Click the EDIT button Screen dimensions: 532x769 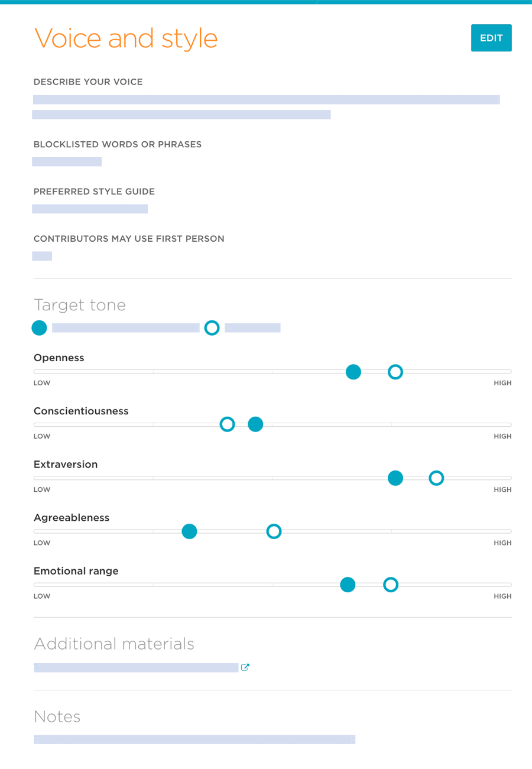click(x=491, y=38)
